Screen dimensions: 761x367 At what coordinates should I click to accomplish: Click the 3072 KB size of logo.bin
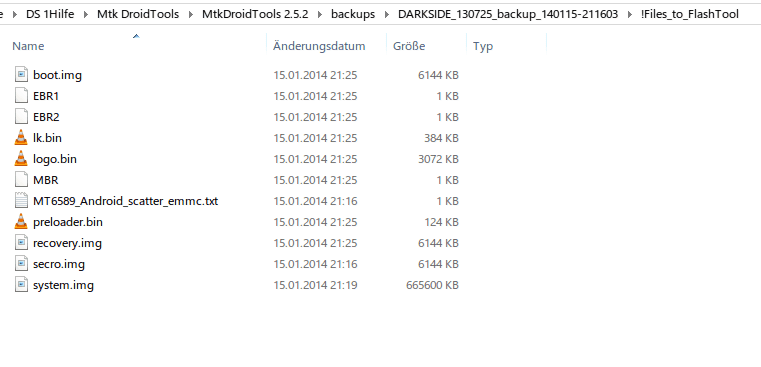pyautogui.click(x=439, y=159)
